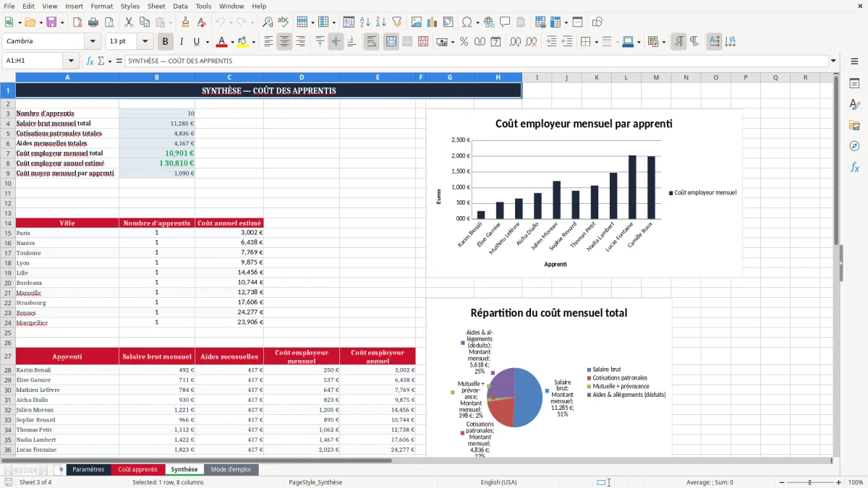
Task: Toggle Center Vertically alignment
Action: pyautogui.click(x=336, y=42)
